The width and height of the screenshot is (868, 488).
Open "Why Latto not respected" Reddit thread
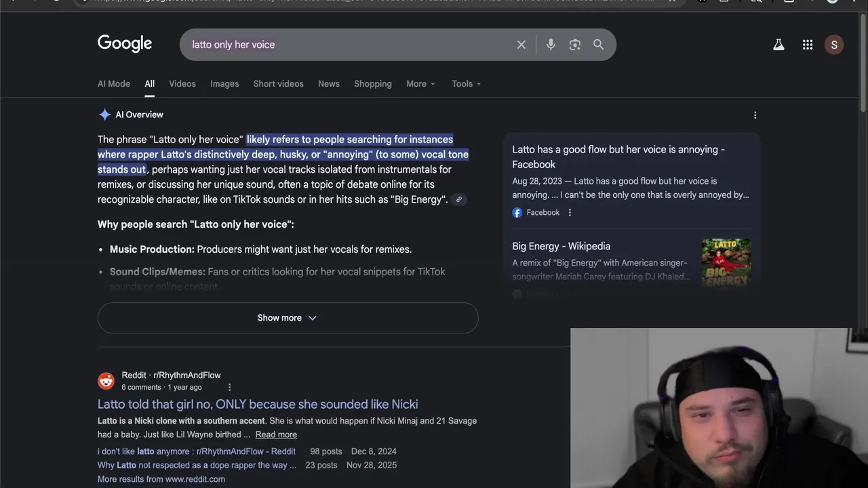197,465
